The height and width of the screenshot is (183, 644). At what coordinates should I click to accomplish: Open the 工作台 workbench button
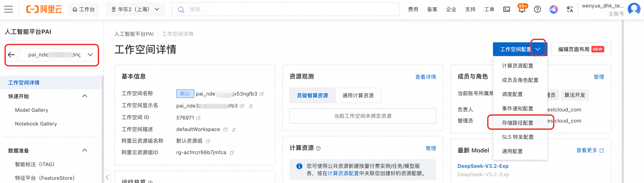[x=83, y=9]
